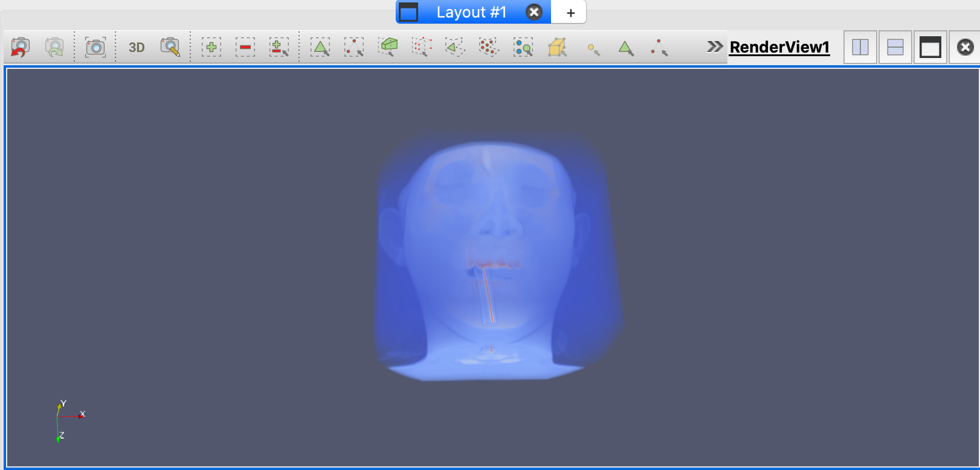Activate Select Cells On tool

click(320, 47)
